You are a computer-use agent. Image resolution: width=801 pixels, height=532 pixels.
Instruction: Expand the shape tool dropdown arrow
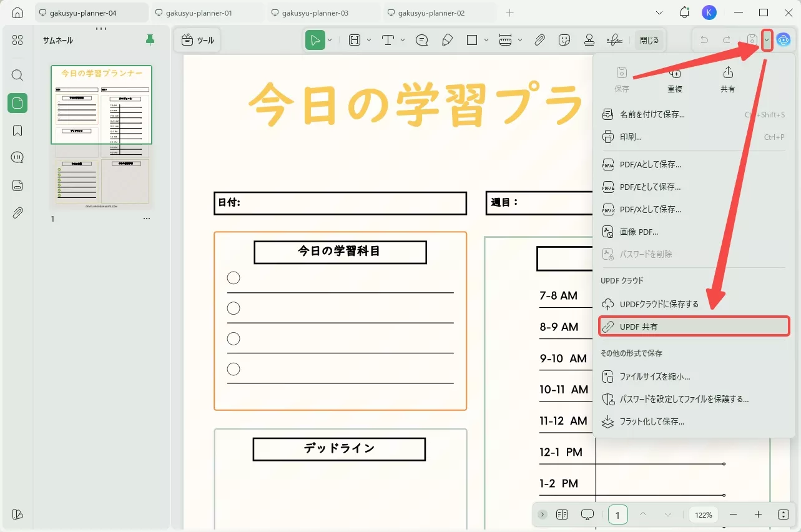tap(486, 39)
